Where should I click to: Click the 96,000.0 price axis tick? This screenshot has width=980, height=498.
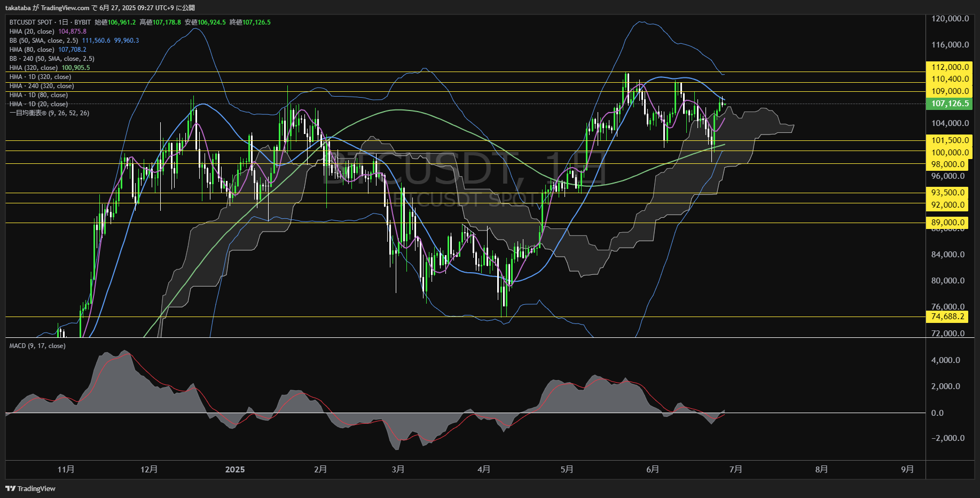coord(948,176)
